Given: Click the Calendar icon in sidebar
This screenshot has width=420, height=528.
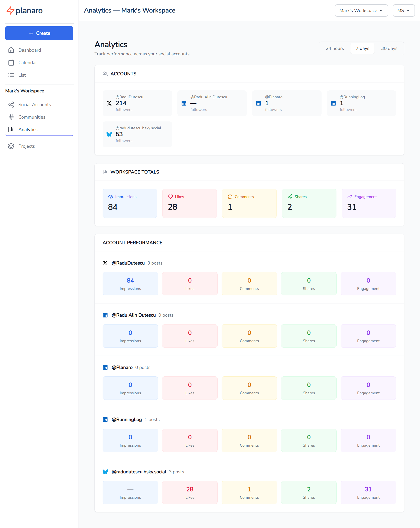Looking at the screenshot, I should tap(11, 62).
